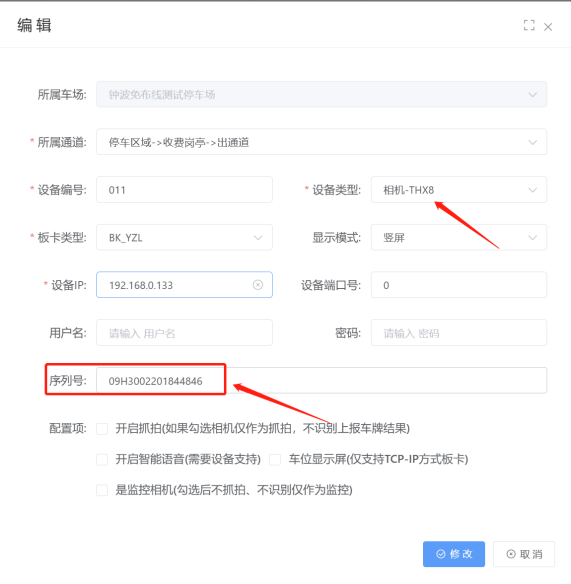Open the 所属车场 dropdown

pyautogui.click(x=321, y=95)
